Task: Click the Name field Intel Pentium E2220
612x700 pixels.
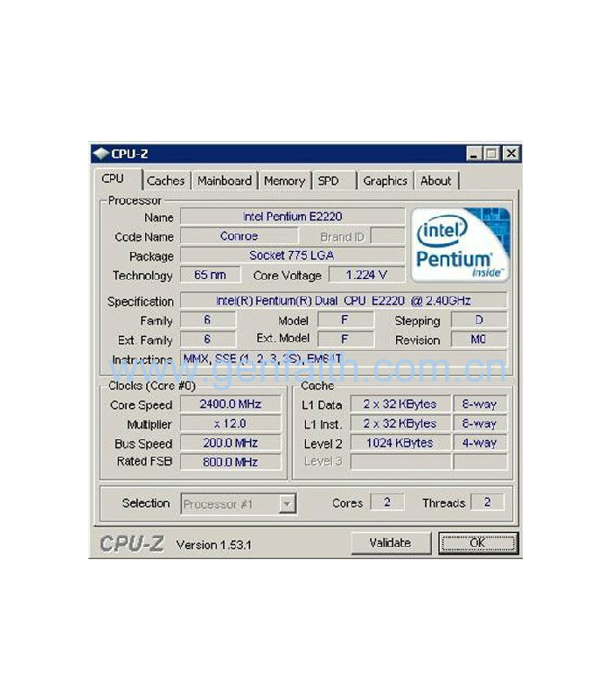Action: click(x=293, y=216)
